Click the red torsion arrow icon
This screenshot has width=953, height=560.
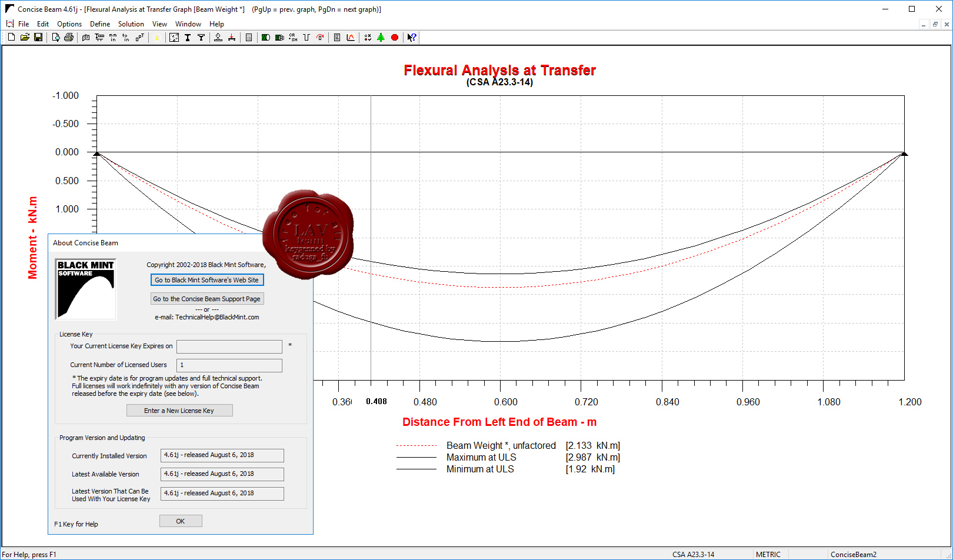[320, 37]
